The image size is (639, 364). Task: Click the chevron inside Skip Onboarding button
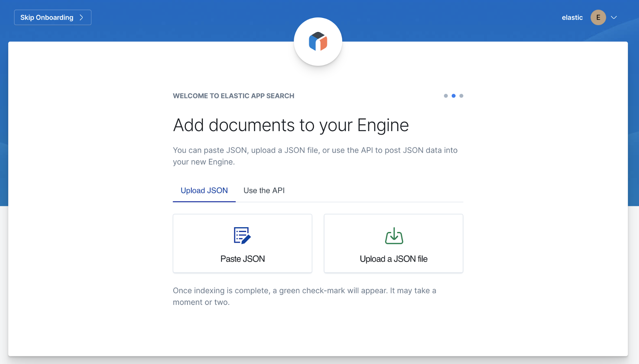81,17
